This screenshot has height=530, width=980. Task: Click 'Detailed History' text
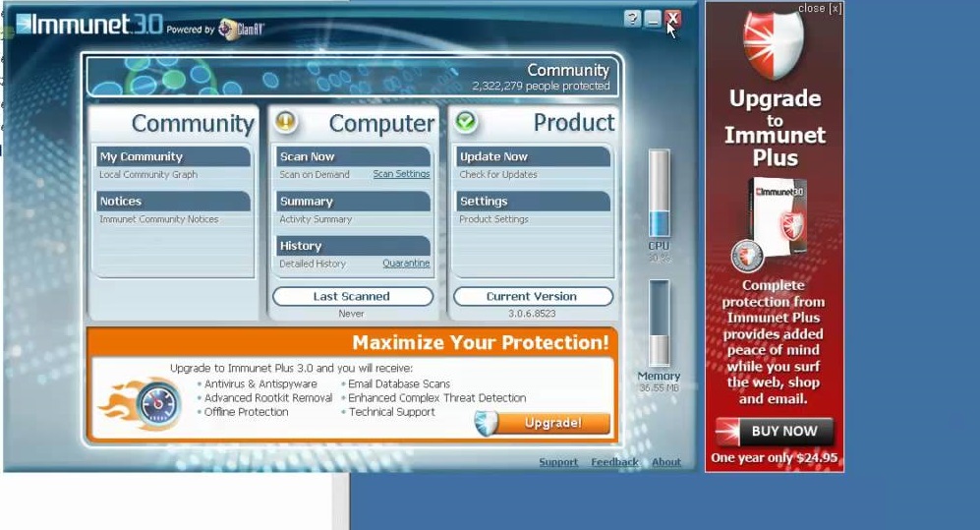click(x=313, y=264)
